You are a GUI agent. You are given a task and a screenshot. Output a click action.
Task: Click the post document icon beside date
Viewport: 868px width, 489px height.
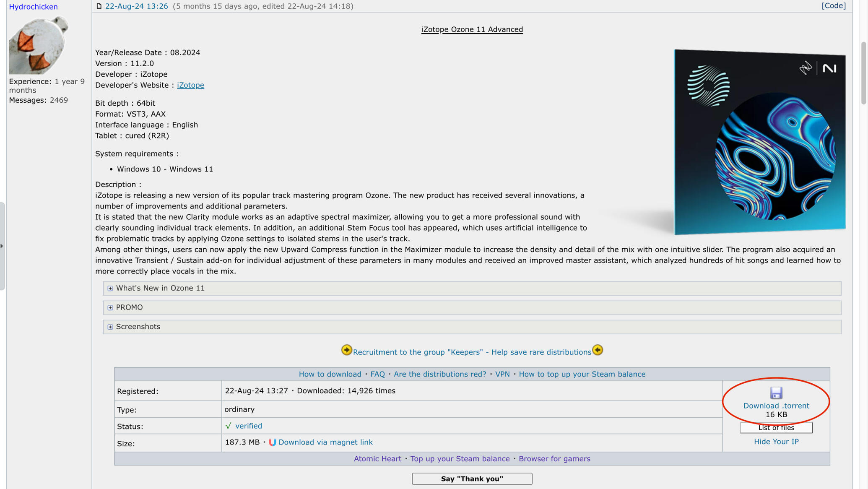[99, 6]
